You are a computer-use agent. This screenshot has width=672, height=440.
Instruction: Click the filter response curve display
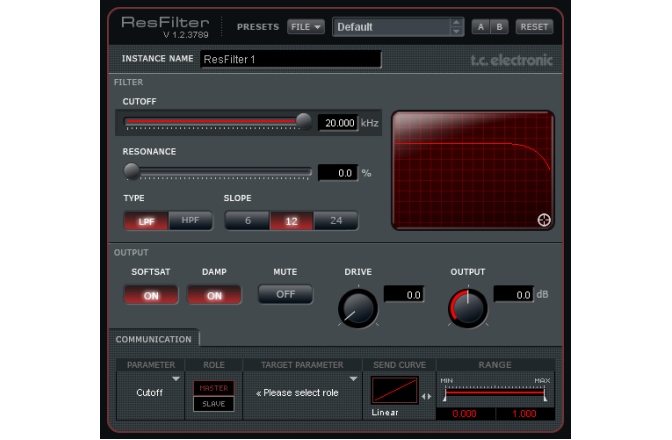pyautogui.click(x=473, y=170)
